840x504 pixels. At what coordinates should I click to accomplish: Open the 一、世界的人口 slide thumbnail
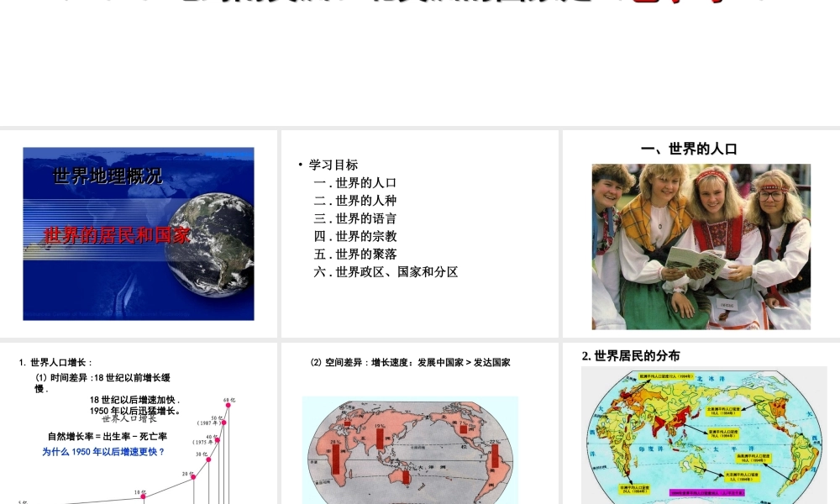point(701,234)
